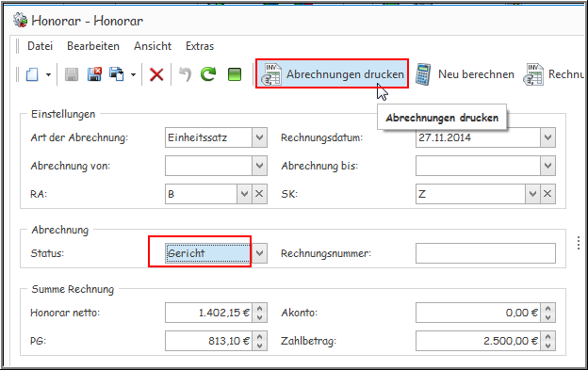Screen dimensions: 588x370
Task: Click the Rechnungsnummer input field
Action: pyautogui.click(x=485, y=253)
